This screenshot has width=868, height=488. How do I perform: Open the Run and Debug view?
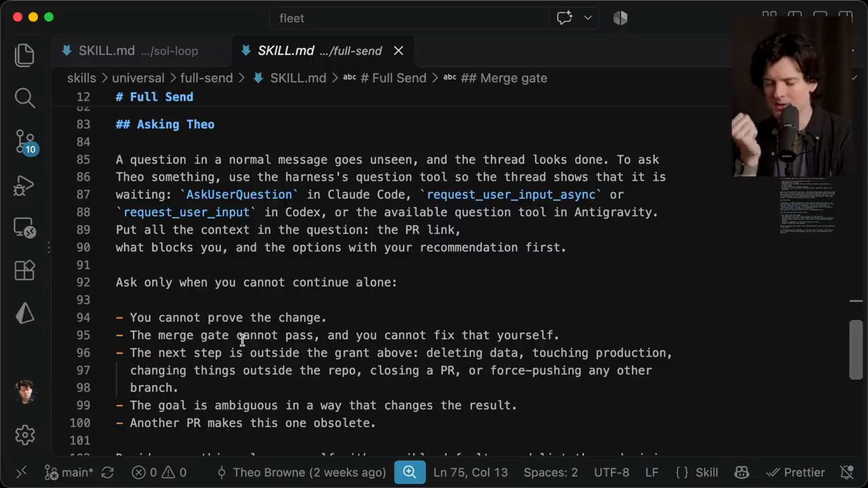click(24, 185)
